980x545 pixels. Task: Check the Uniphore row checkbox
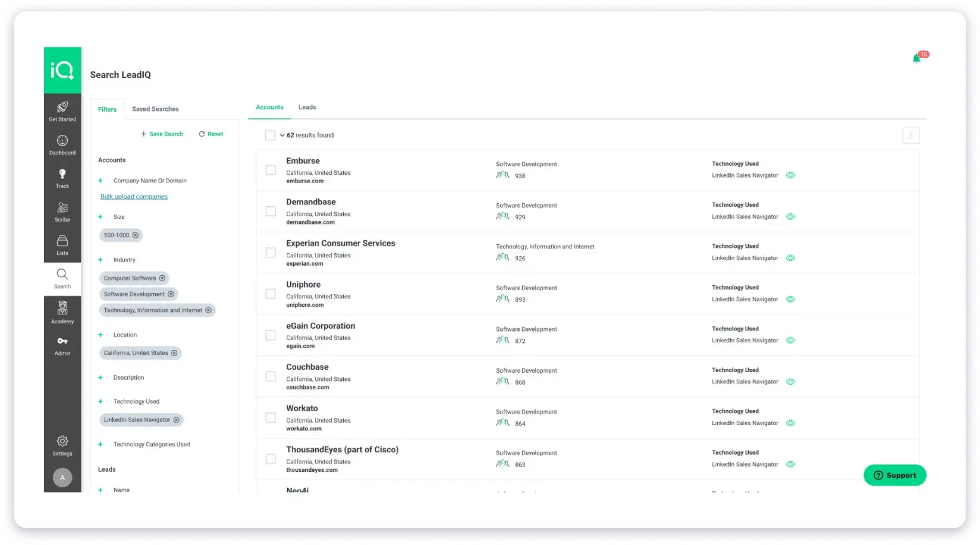point(271,294)
